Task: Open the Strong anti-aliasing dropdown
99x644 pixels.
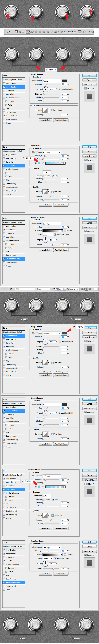Action: tap(74, 289)
